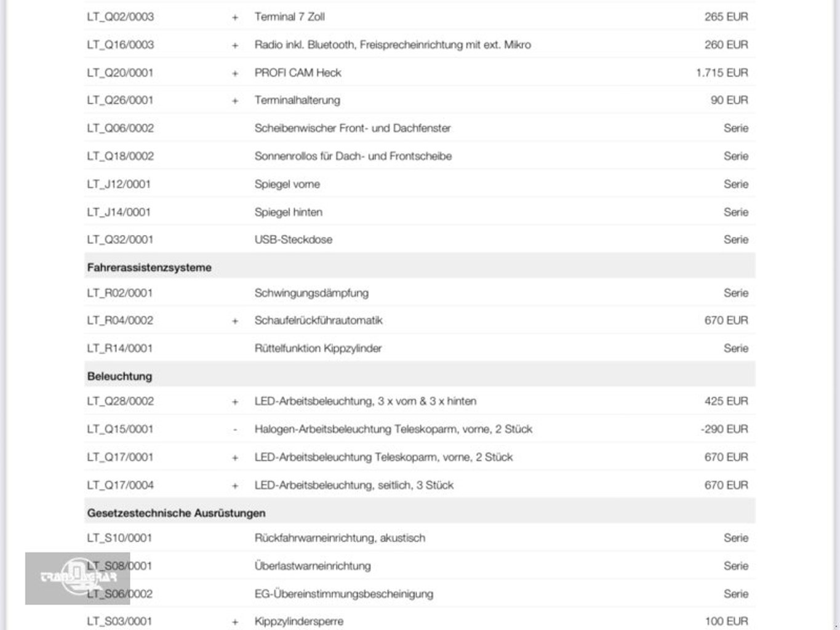Click plus for LED-Arbeitsbeleuchtung 3 x vorn & 3 x hinten
This screenshot has height=630, width=840.
click(235, 402)
